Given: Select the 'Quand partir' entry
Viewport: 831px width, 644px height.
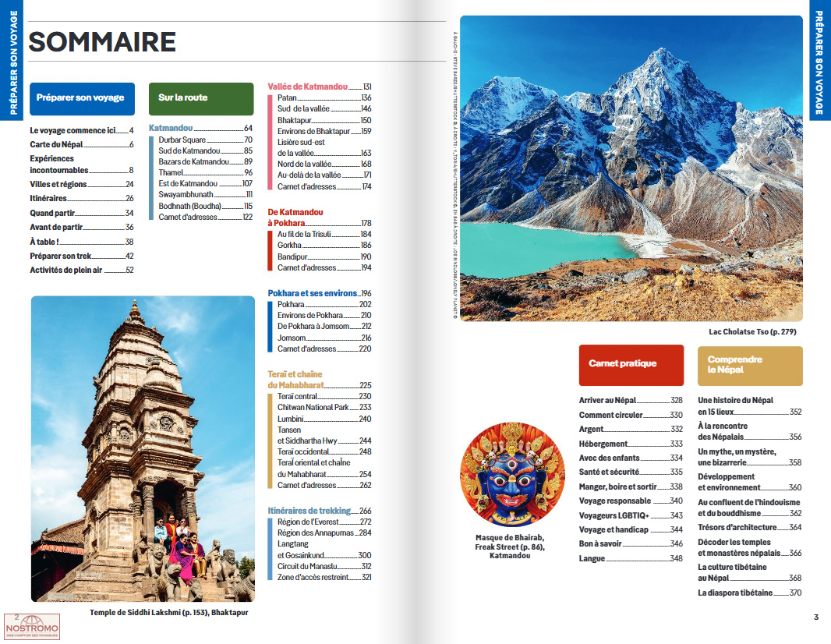Looking at the screenshot, I should click(x=82, y=213).
